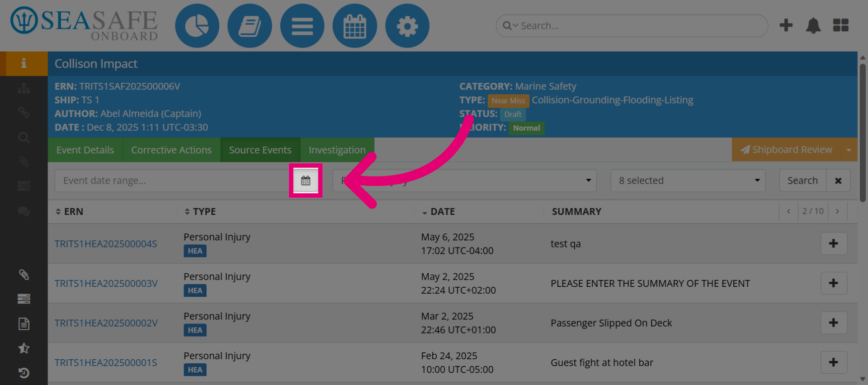This screenshot has width=868, height=385.
Task: Click the 'Passenger Slipped On Deck' summary
Action: pyautogui.click(x=611, y=323)
